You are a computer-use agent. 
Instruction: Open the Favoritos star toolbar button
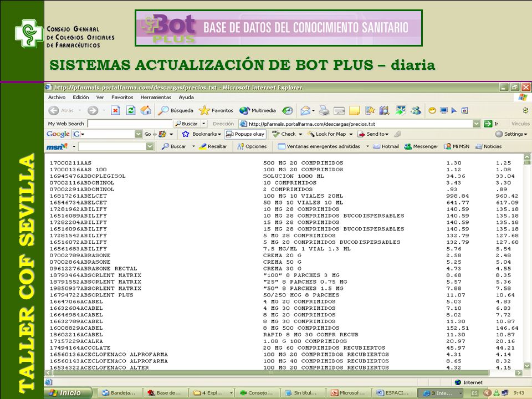(x=216, y=110)
